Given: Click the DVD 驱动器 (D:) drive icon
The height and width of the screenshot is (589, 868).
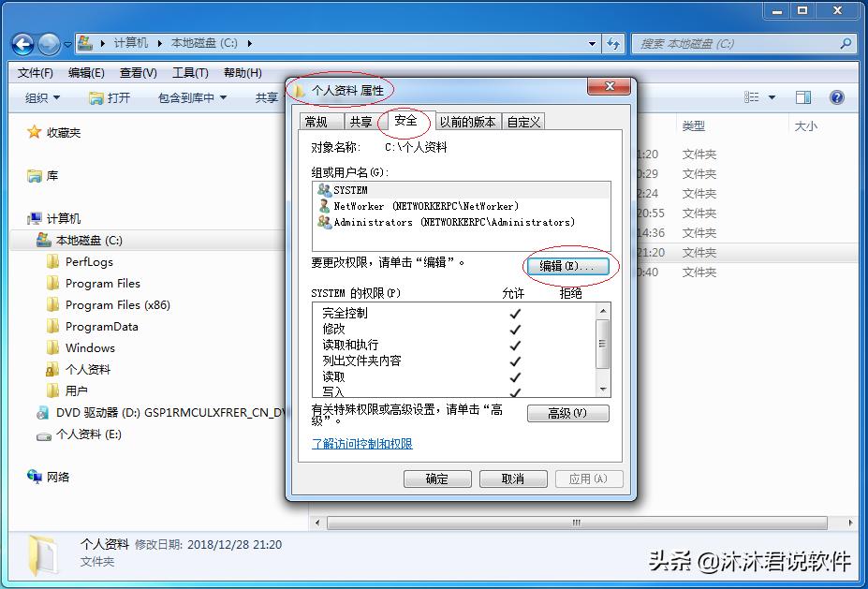Looking at the screenshot, I should (40, 411).
